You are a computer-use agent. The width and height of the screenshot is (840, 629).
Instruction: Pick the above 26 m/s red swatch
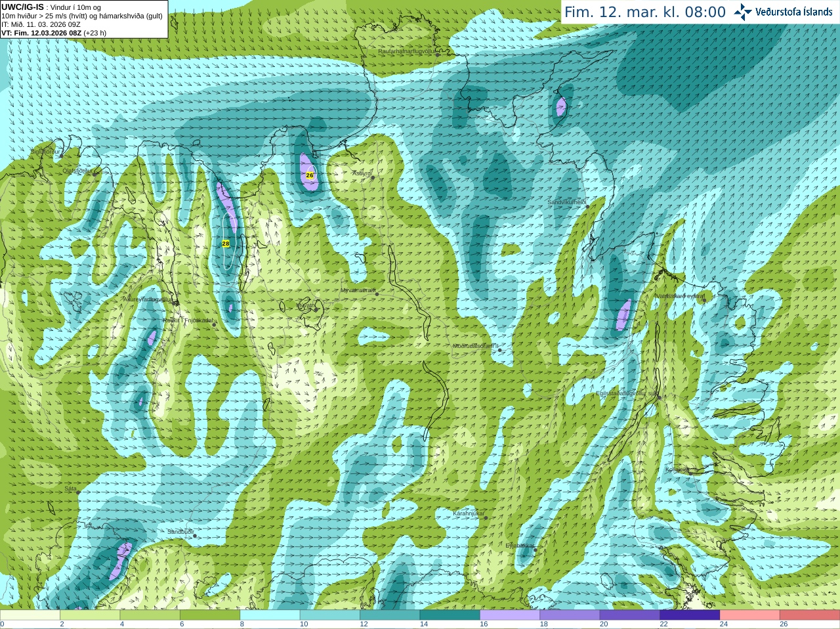coord(810,615)
